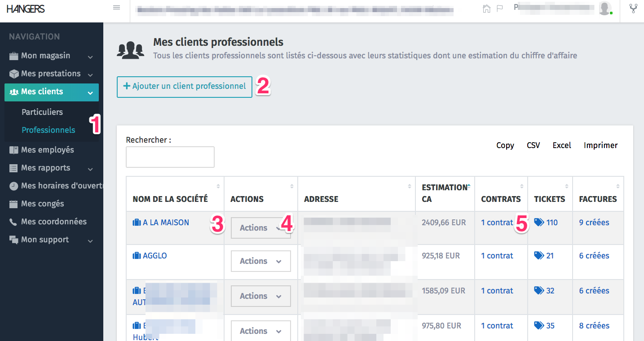Click the home icon in top bar
Image resolution: width=644 pixels, height=341 pixels.
486,9
